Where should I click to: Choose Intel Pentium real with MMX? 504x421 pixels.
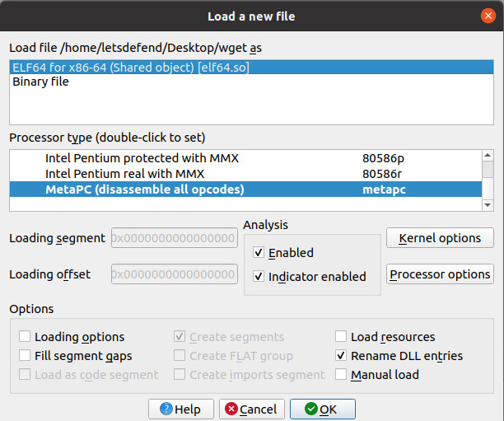[x=124, y=174]
